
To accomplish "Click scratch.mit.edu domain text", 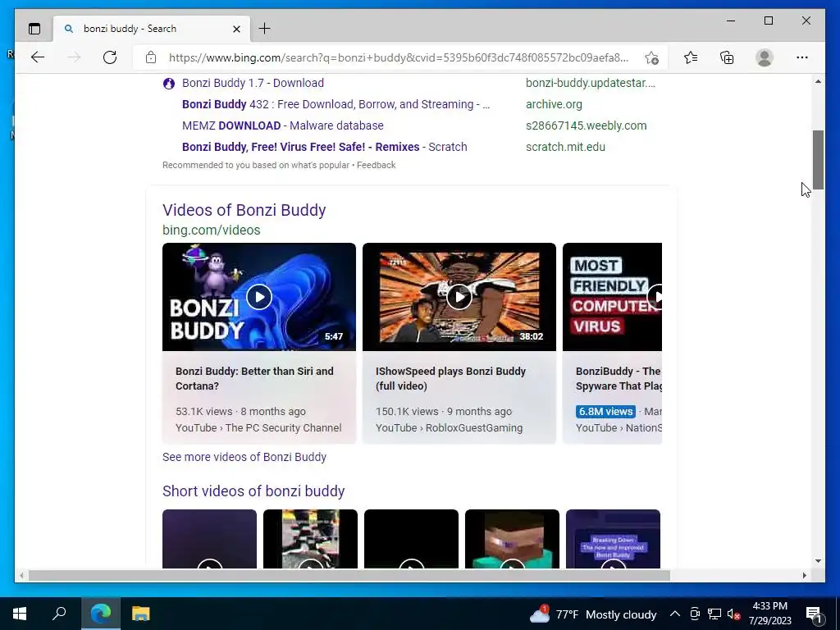I will pos(566,147).
